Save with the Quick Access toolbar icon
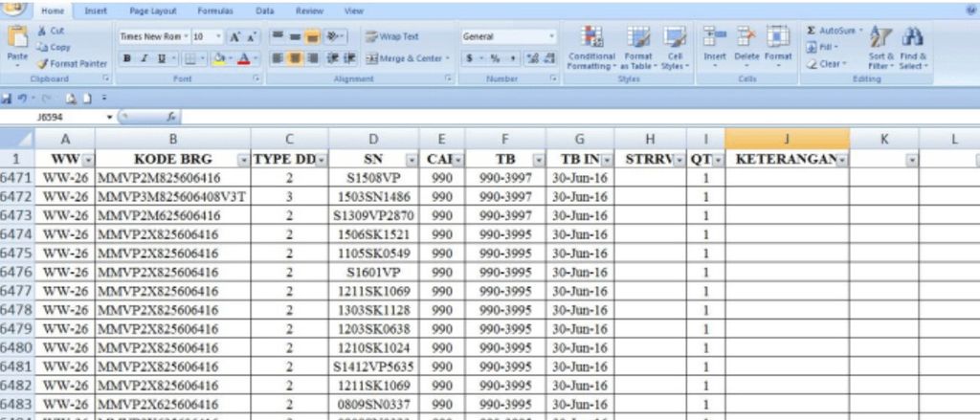This screenshot has width=980, height=420. [7, 98]
